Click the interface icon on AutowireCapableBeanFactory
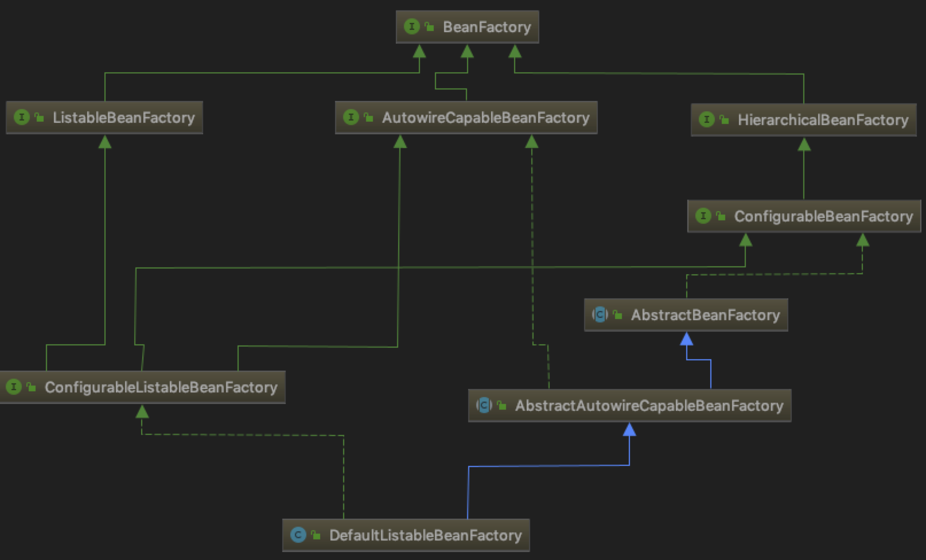This screenshot has width=926, height=560. (351, 118)
